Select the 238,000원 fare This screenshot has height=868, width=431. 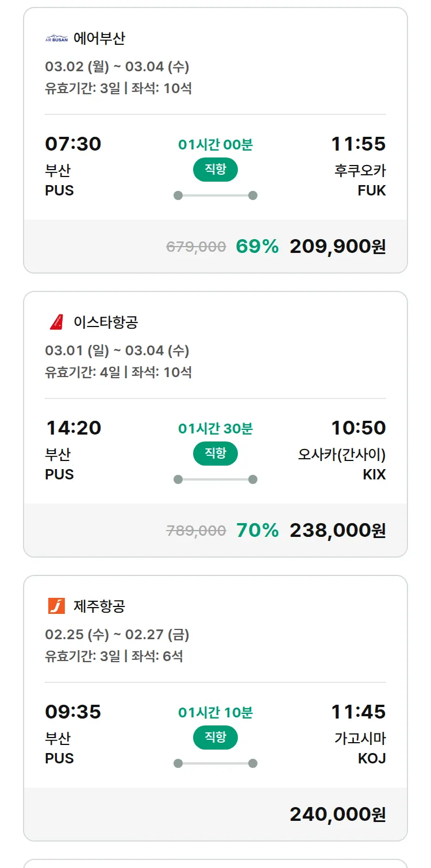(x=337, y=531)
